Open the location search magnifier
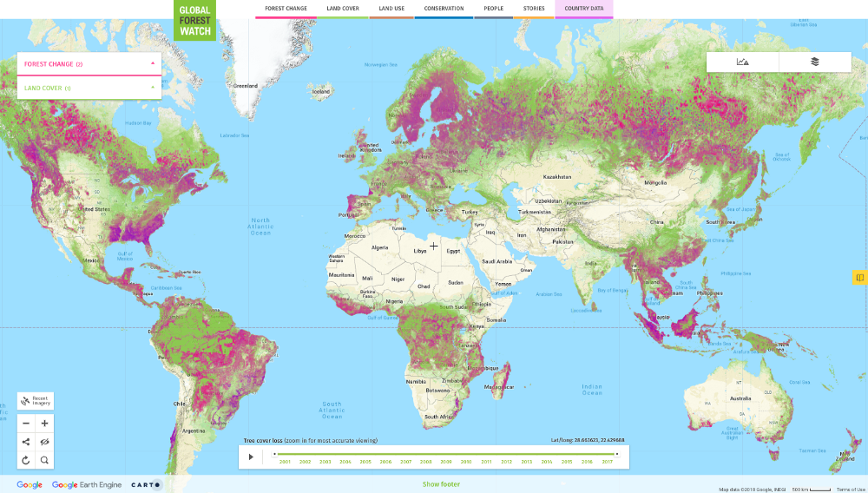 (45, 460)
